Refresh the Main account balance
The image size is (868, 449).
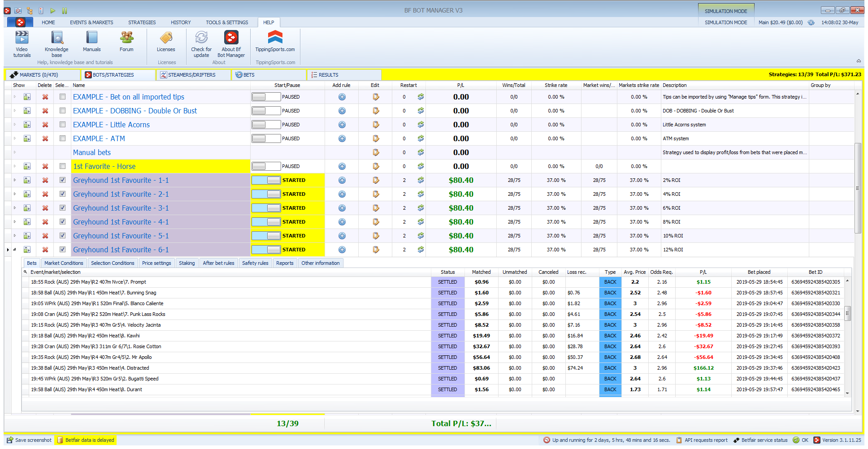tap(811, 22)
